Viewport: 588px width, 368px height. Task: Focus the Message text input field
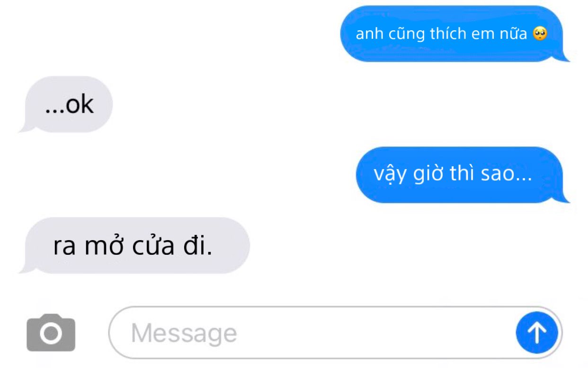tap(335, 332)
